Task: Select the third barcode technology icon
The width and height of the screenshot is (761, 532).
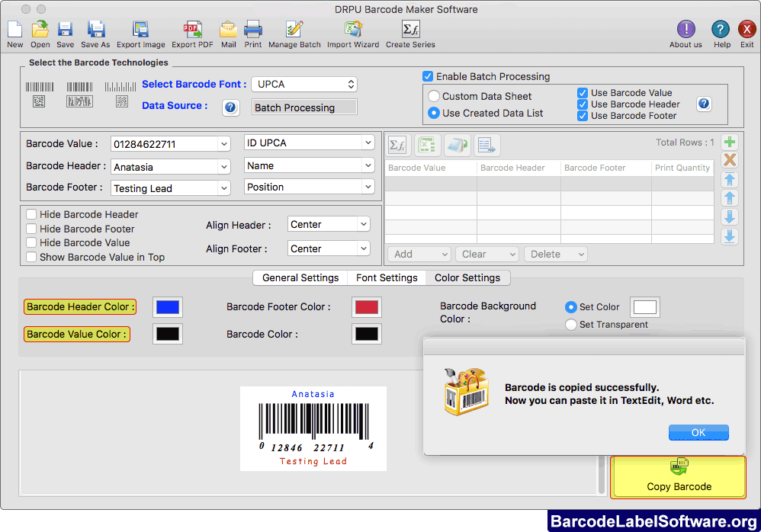Action: pos(120,95)
